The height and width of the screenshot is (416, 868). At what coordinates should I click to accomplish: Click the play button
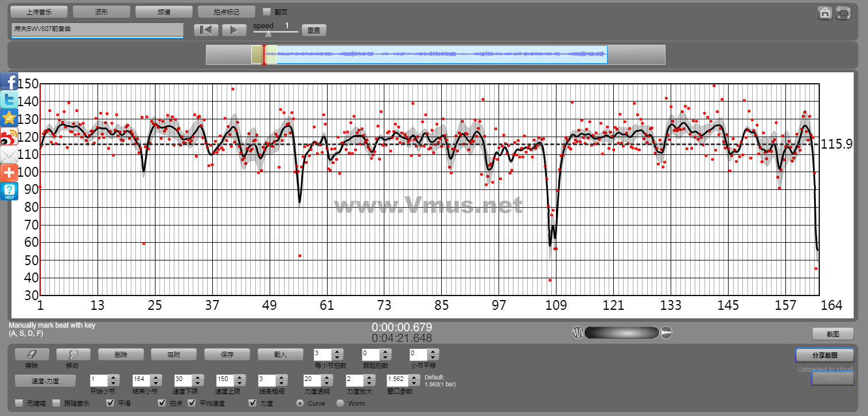[x=234, y=30]
